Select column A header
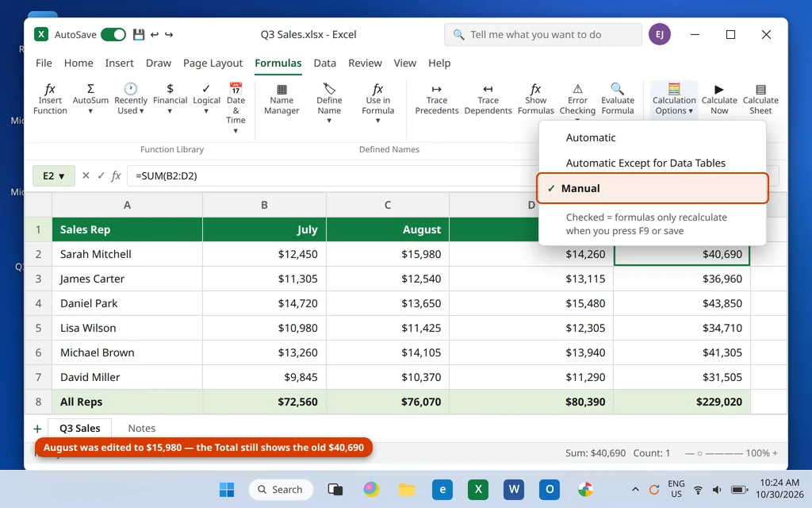The height and width of the screenshot is (508, 812). click(x=127, y=205)
